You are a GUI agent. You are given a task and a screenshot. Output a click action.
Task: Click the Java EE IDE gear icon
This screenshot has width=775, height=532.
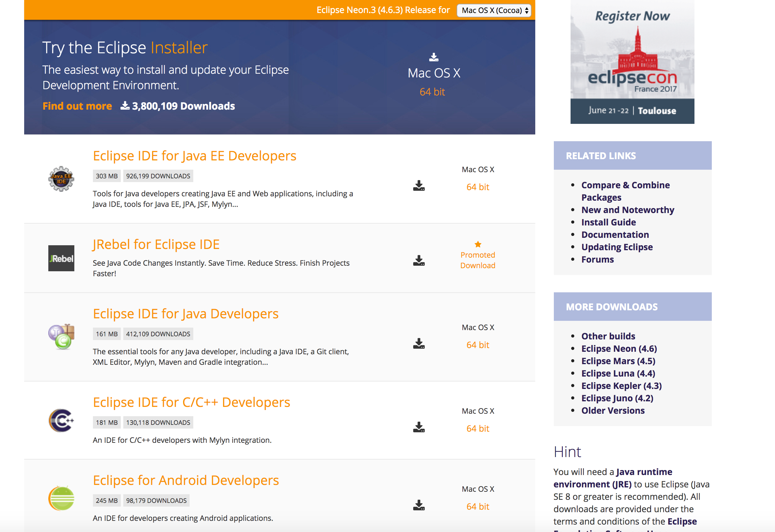[x=61, y=179]
